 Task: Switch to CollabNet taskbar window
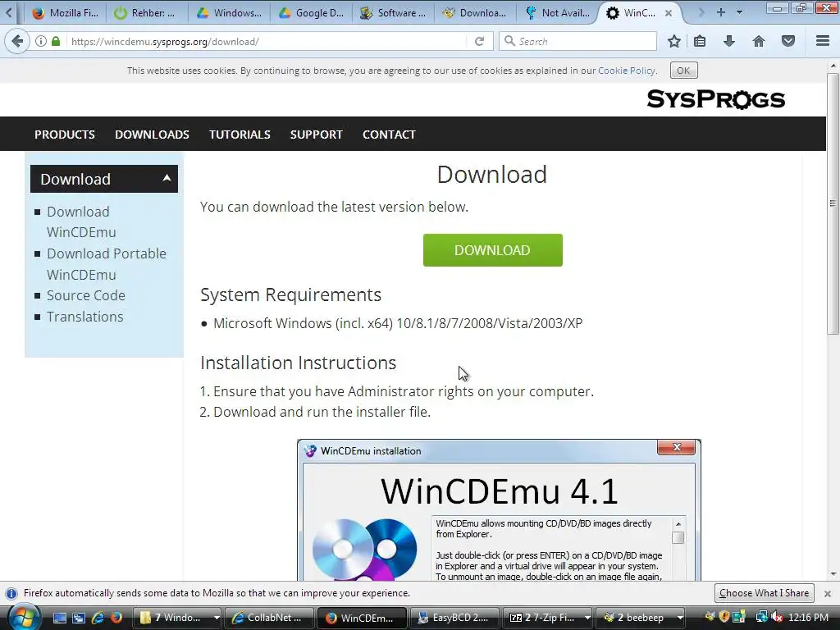click(269, 618)
